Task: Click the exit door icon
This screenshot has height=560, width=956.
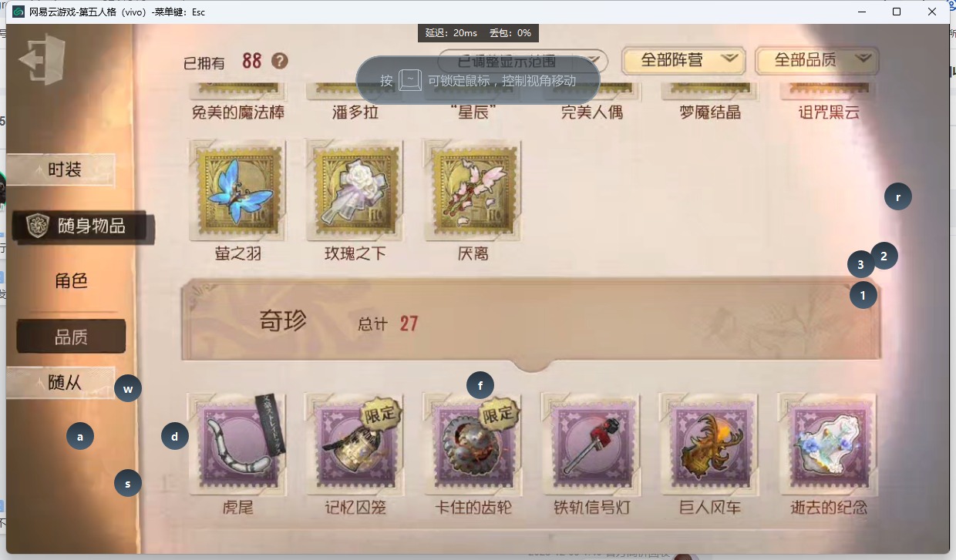Action: point(42,60)
